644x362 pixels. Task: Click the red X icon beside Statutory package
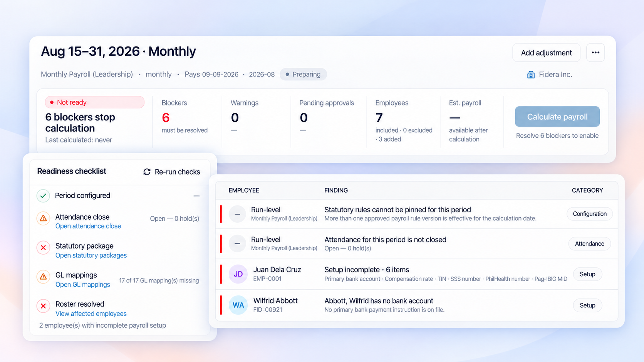click(43, 247)
